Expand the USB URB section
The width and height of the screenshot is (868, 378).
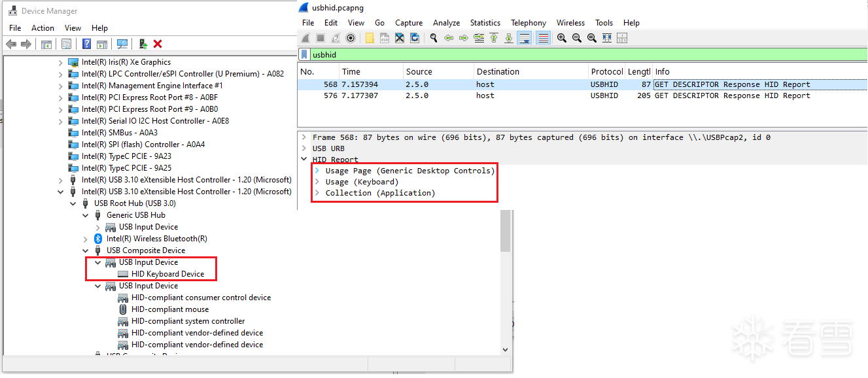pos(304,148)
